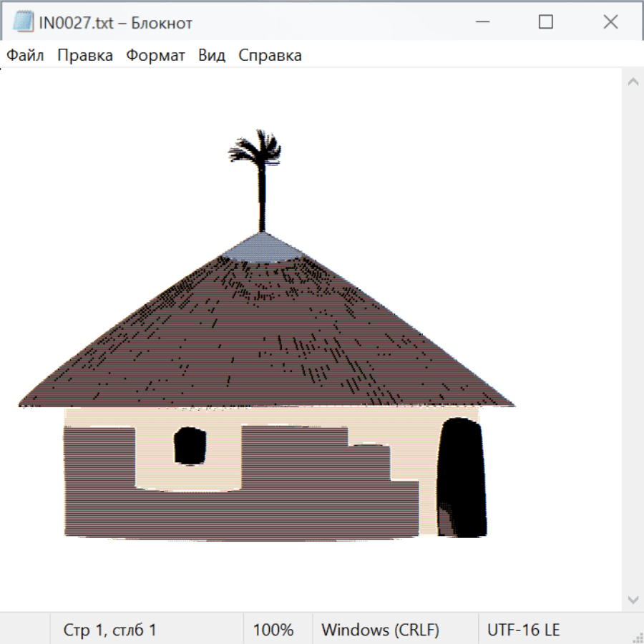The width and height of the screenshot is (644, 644).
Task: Open the Справка menu
Action: 270,56
